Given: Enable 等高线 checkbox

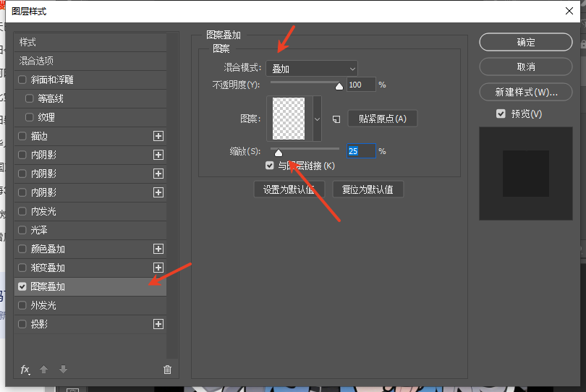Looking at the screenshot, I should pos(29,98).
